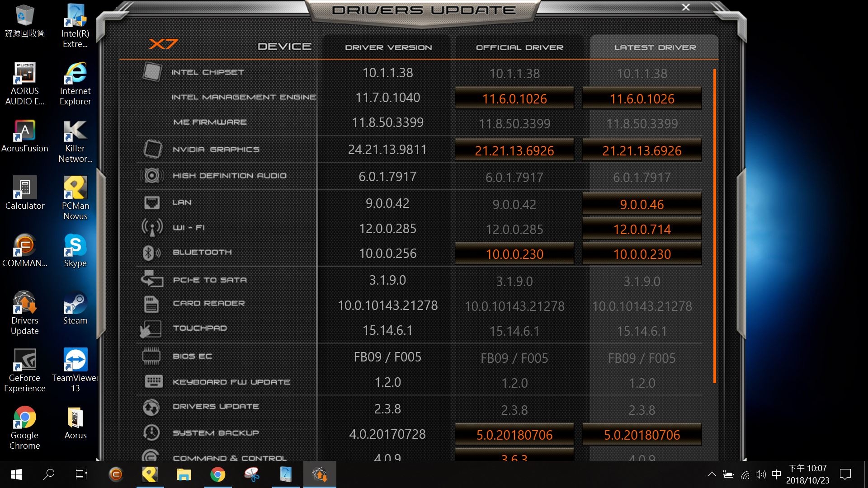This screenshot has height=488, width=868.
Task: Install official Intel Management Engine 11.6.0.1026
Action: pos(514,99)
